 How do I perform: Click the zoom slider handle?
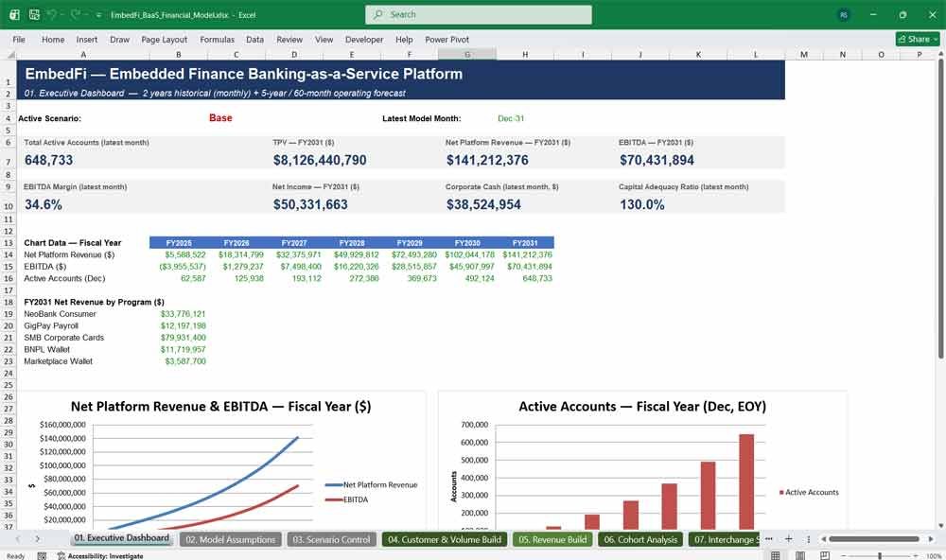pos(880,556)
